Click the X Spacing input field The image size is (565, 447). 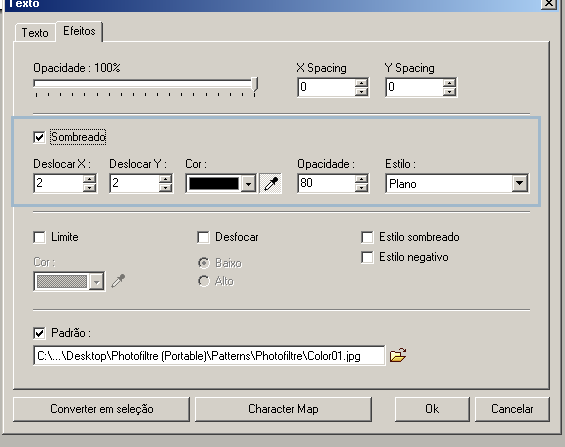point(326,87)
